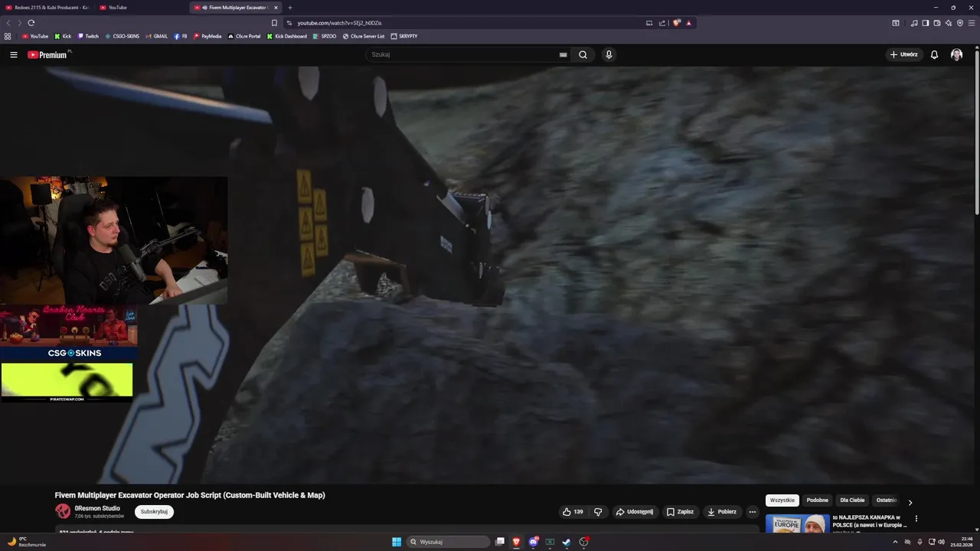Select the Dla Ciebie filter chip

[x=852, y=500]
